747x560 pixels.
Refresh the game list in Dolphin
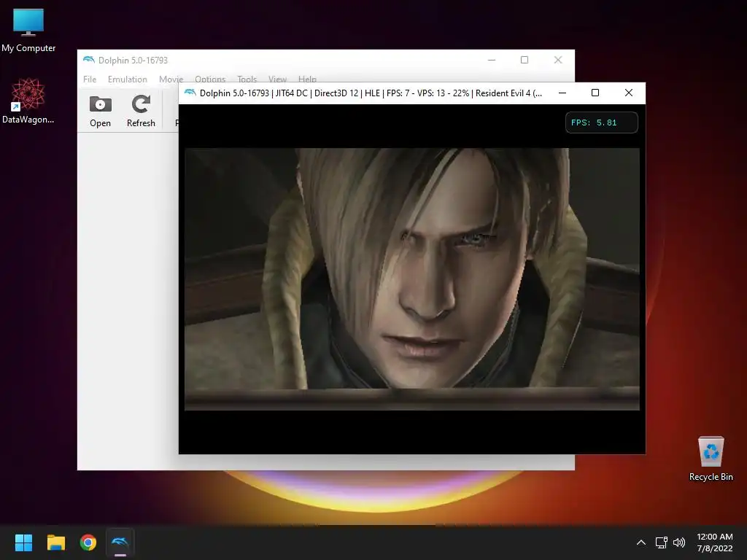[141, 112]
